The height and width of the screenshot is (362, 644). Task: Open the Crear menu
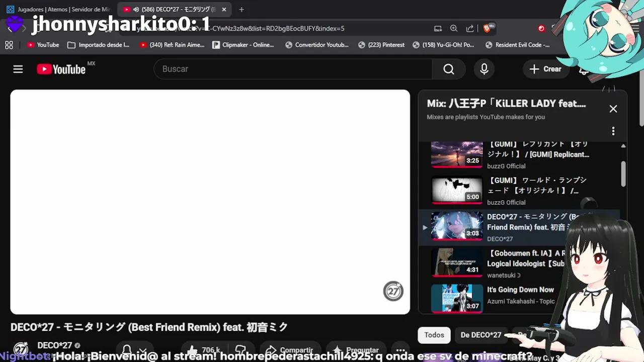click(x=545, y=69)
